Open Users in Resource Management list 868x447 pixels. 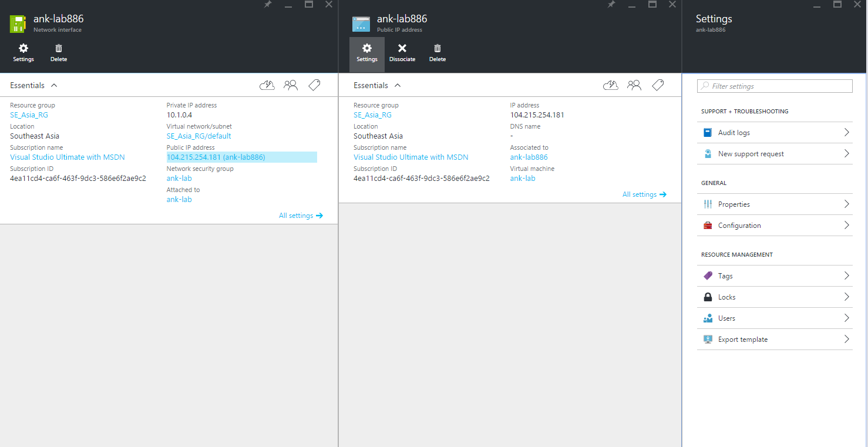[x=775, y=318]
